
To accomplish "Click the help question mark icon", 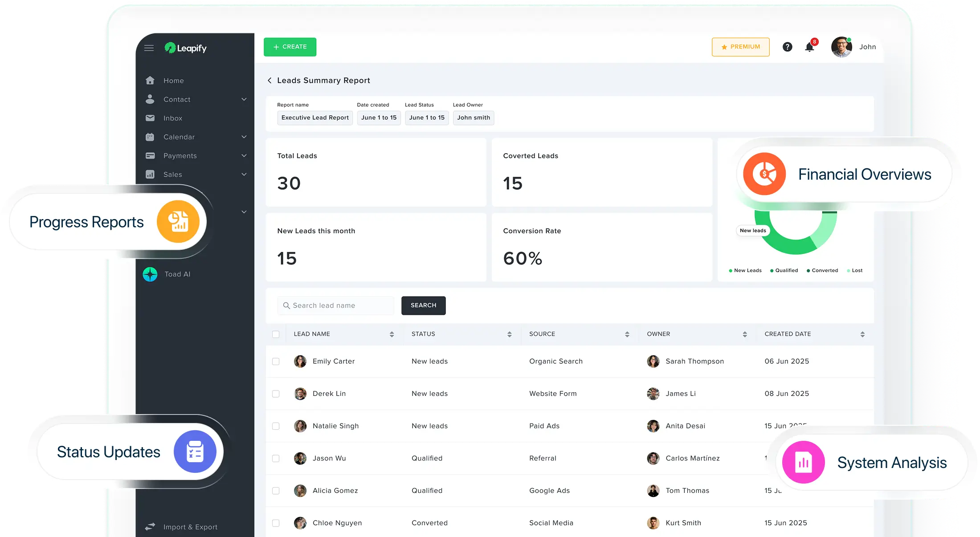I will pos(787,47).
